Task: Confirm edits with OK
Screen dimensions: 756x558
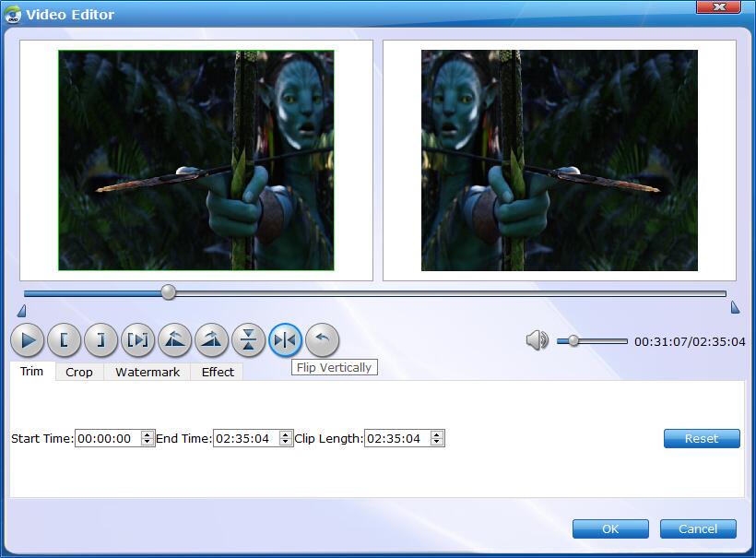Action: coord(610,529)
